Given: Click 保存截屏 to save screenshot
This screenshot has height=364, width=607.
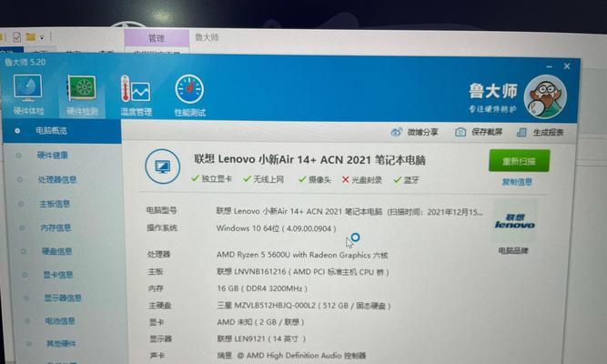Looking at the screenshot, I should point(479,132).
